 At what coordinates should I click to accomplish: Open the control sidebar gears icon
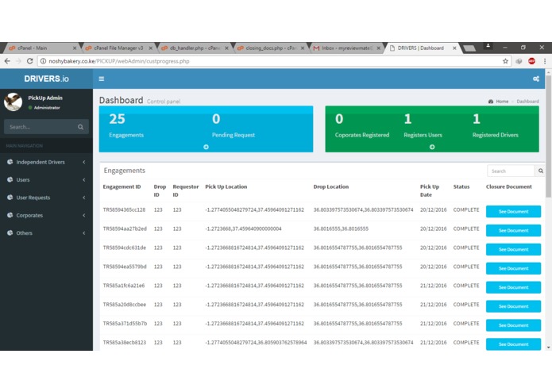tap(536, 79)
